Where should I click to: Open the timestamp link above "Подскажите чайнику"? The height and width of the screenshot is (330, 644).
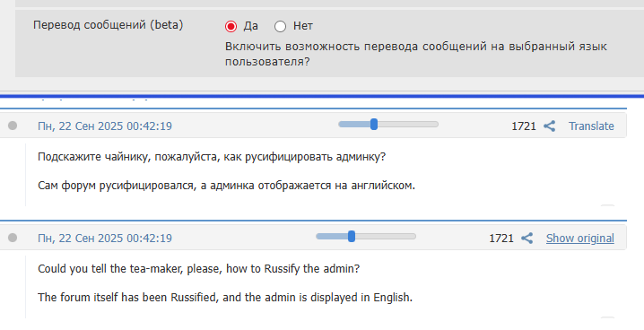click(x=105, y=126)
